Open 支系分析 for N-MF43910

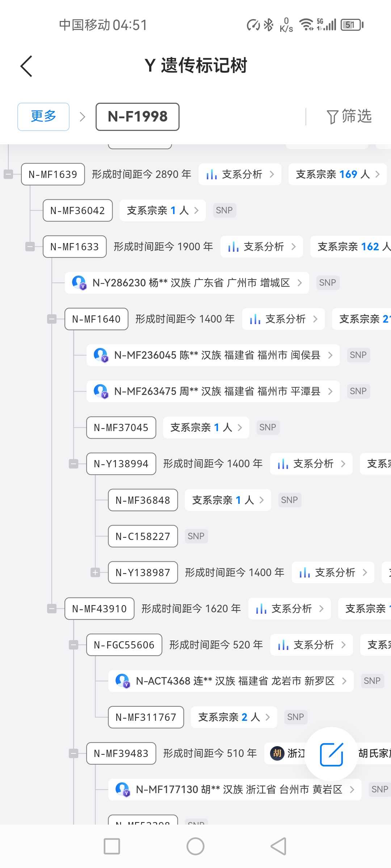tap(290, 608)
